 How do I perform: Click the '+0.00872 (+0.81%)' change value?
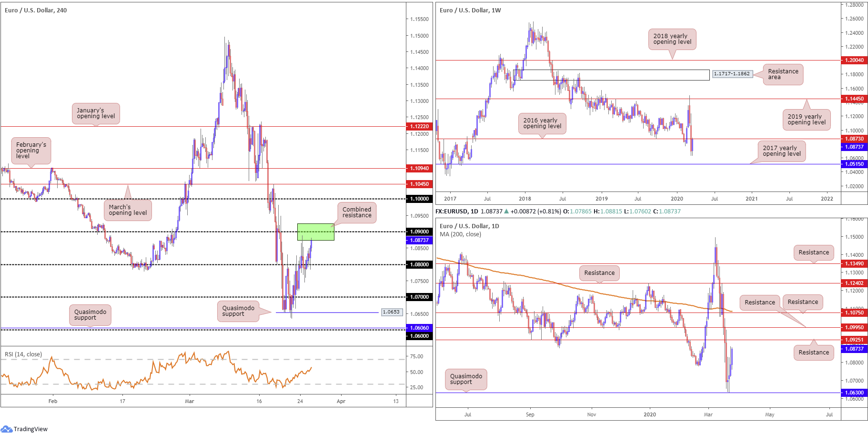coord(536,212)
